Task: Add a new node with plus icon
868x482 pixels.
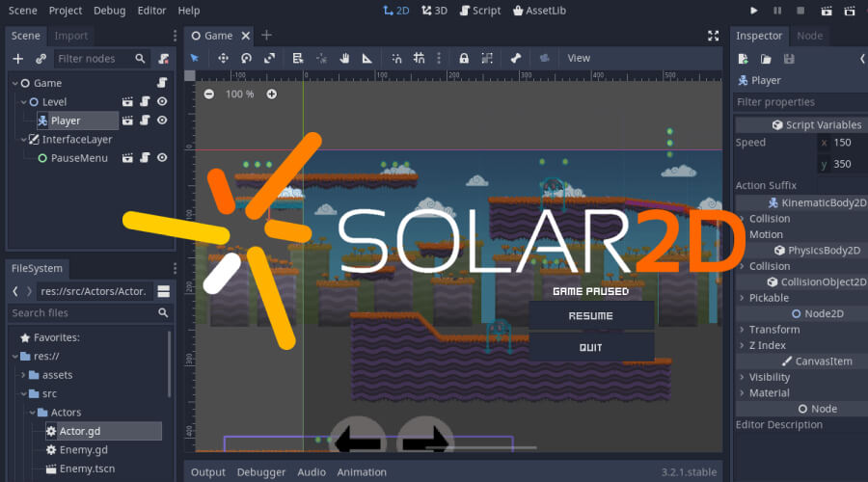Action: click(x=17, y=59)
